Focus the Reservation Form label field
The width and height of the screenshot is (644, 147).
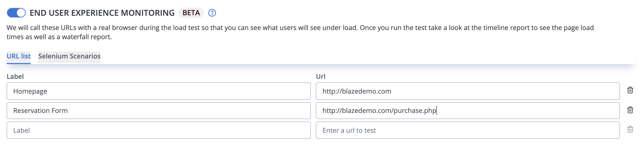point(159,111)
